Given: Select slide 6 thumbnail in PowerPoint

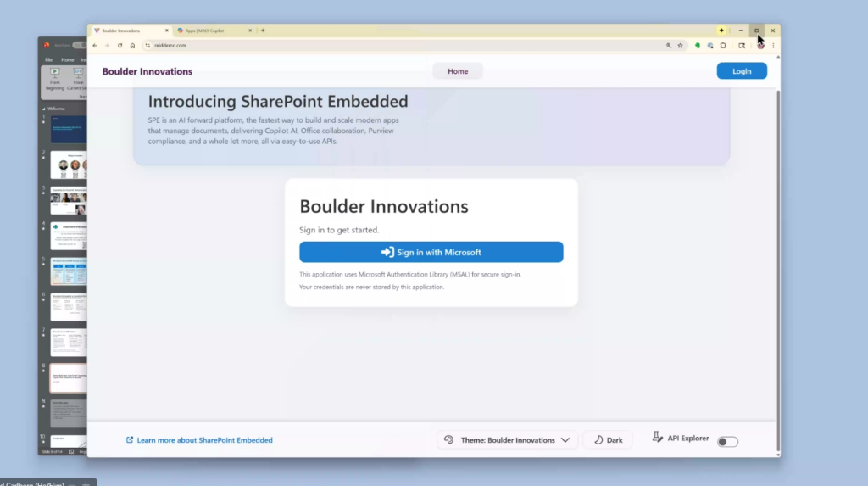Looking at the screenshot, I should (x=69, y=307).
